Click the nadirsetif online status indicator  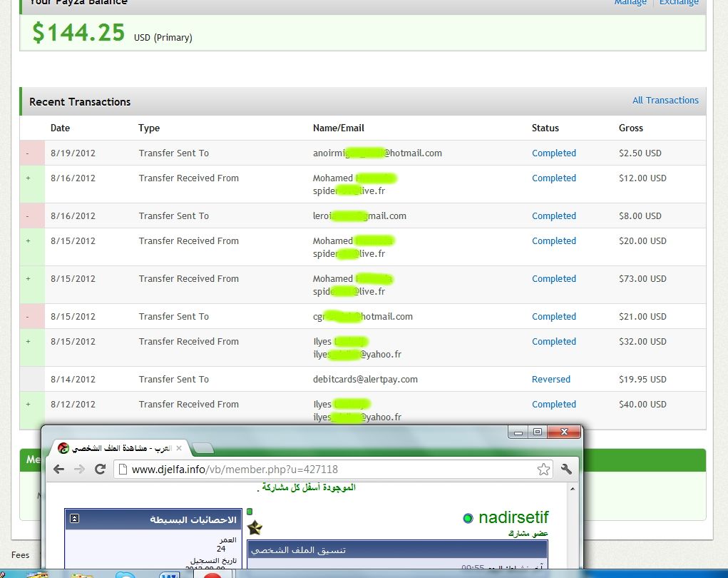[468, 518]
